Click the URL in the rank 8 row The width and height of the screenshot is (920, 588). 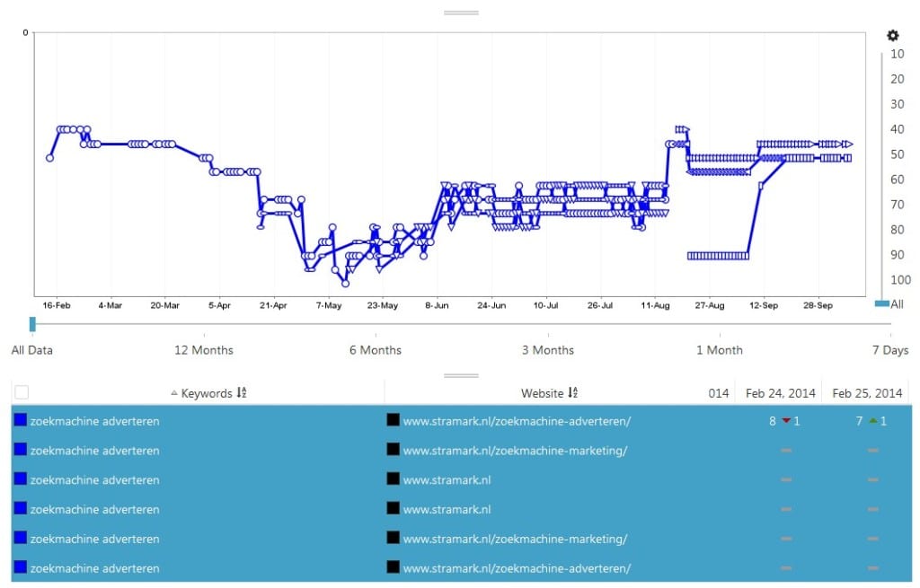tap(517, 421)
